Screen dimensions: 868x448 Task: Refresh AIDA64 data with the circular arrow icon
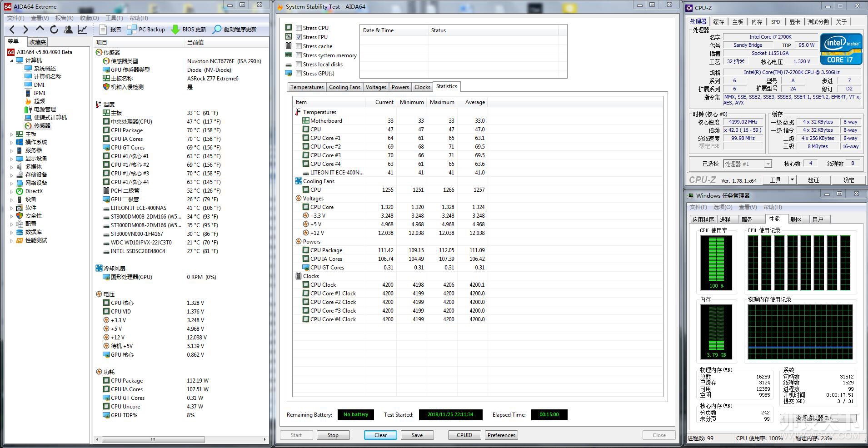[54, 30]
